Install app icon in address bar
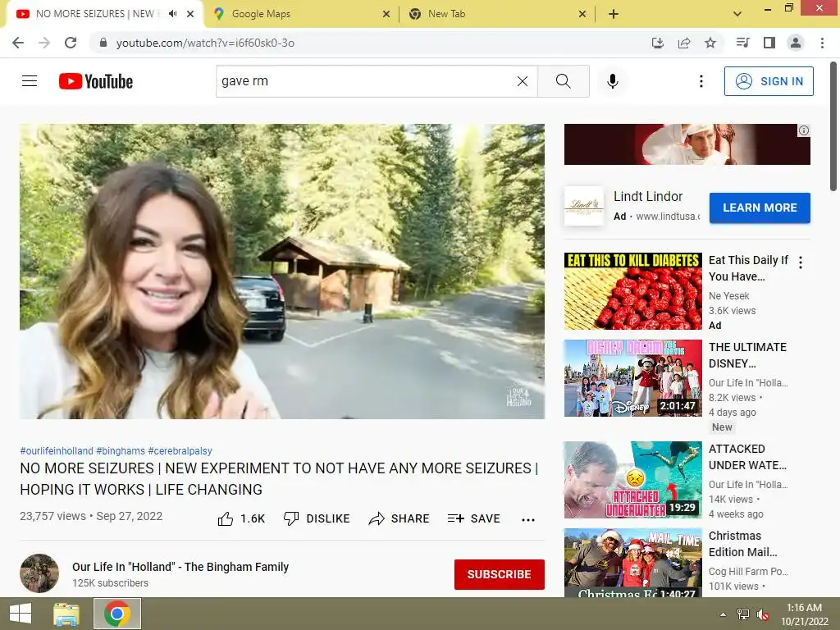Image resolution: width=840 pixels, height=630 pixels. 658,43
